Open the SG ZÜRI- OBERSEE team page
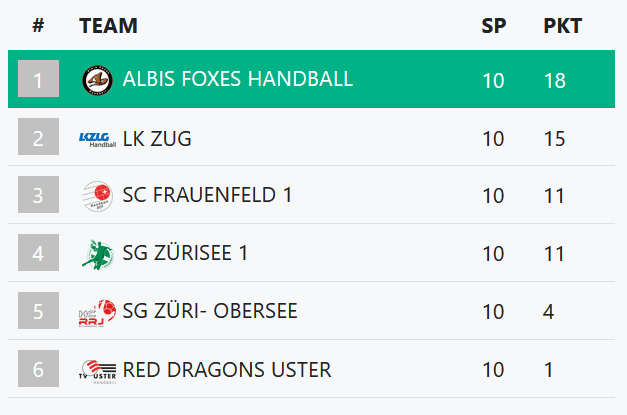This screenshot has width=627, height=415. point(210,311)
